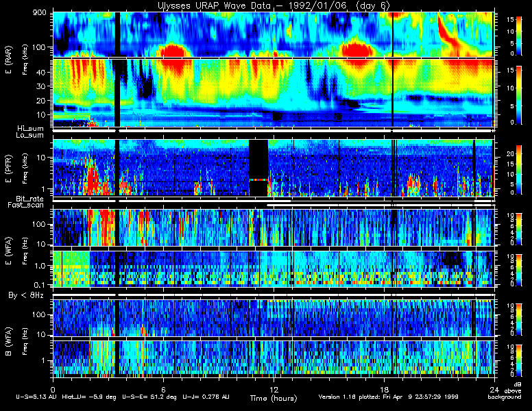
Task: Click the 0–20 color bar beside the E (PFR) panel
Action: point(519,170)
